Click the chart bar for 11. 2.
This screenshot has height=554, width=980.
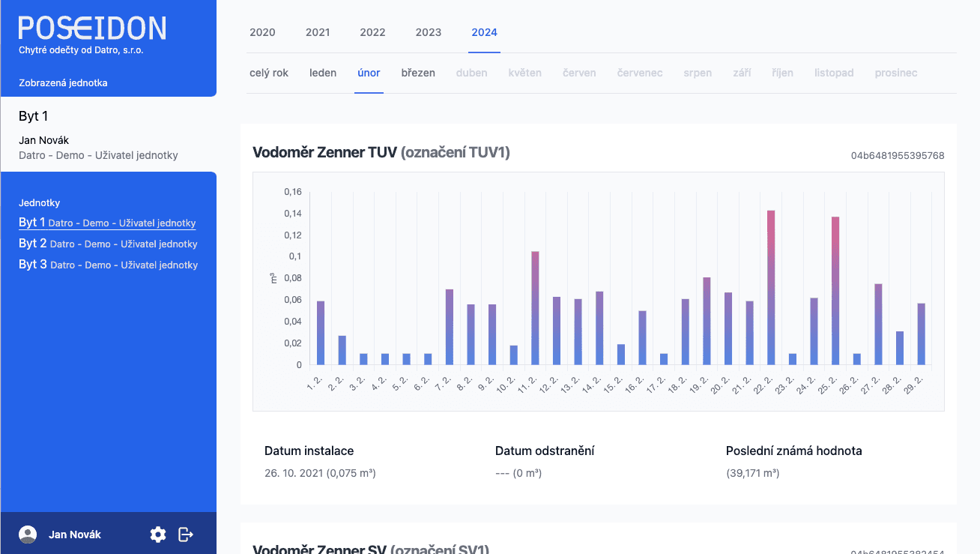pyautogui.click(x=535, y=308)
